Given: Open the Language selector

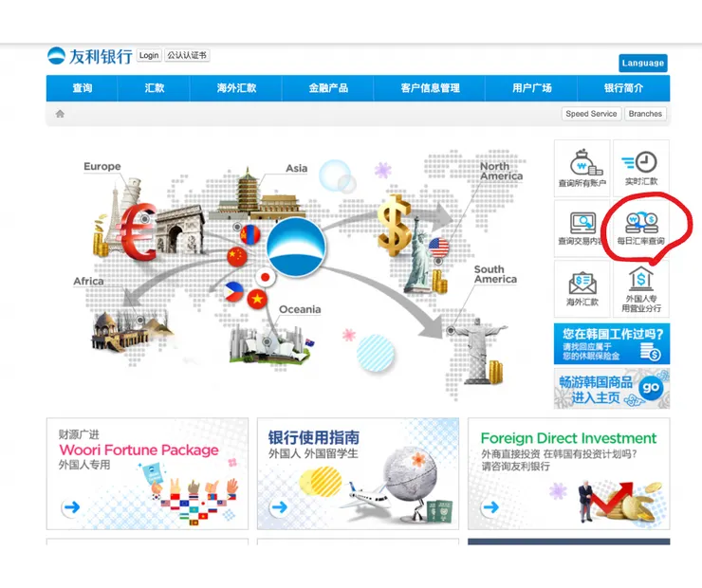Looking at the screenshot, I should 643,64.
